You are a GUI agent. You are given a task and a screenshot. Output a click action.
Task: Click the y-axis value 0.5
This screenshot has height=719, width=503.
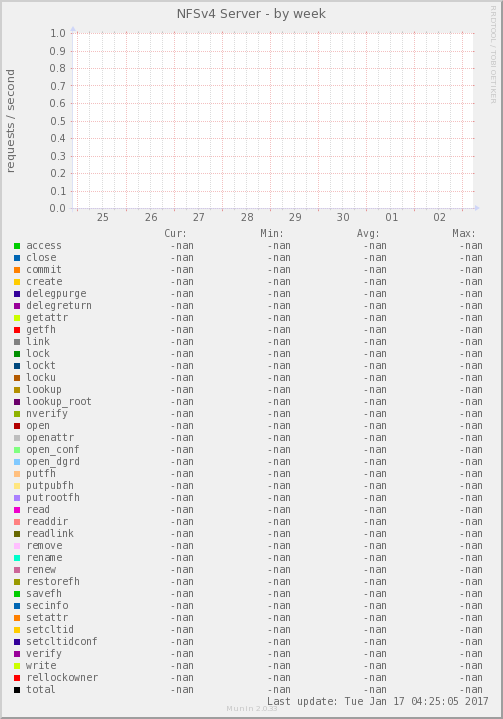pyautogui.click(x=58, y=121)
